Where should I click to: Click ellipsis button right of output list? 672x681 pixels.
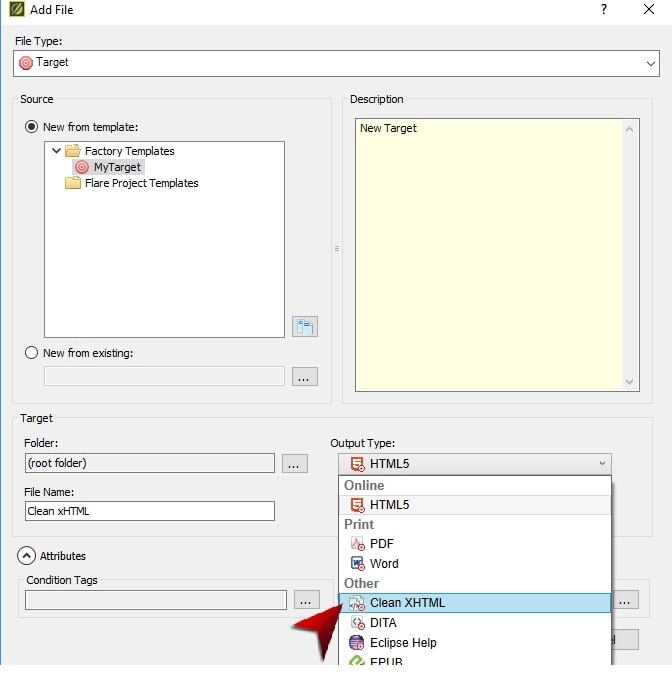(625, 599)
